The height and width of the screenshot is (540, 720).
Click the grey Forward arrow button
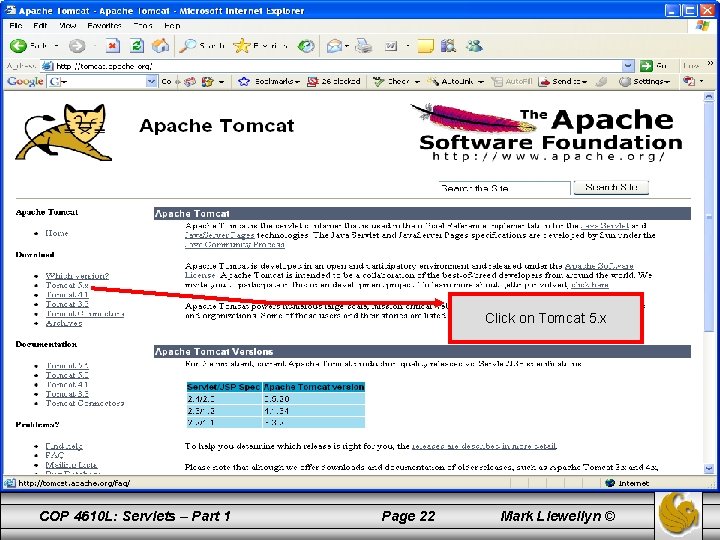tap(77, 45)
